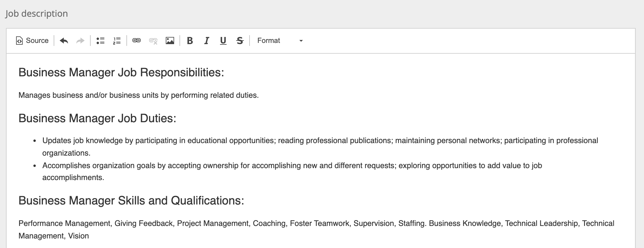This screenshot has width=644, height=248.
Task: Click the insert Link icon
Action: point(137,41)
